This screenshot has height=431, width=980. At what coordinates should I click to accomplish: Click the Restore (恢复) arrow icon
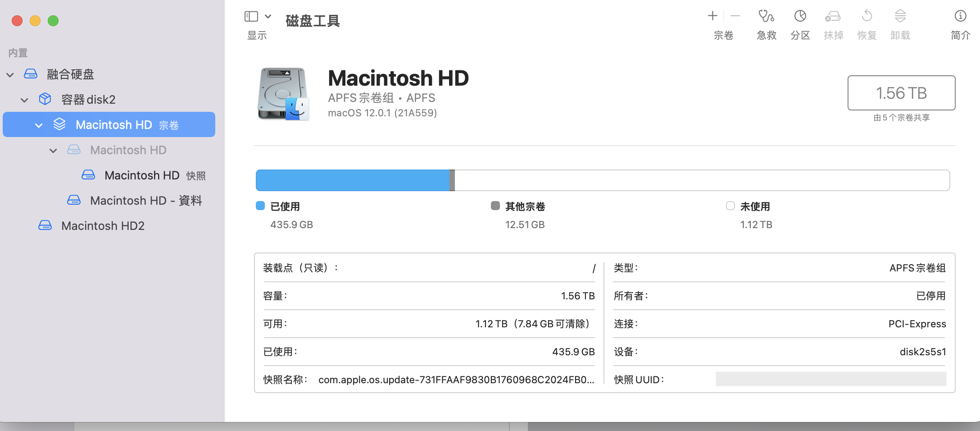[x=867, y=17]
